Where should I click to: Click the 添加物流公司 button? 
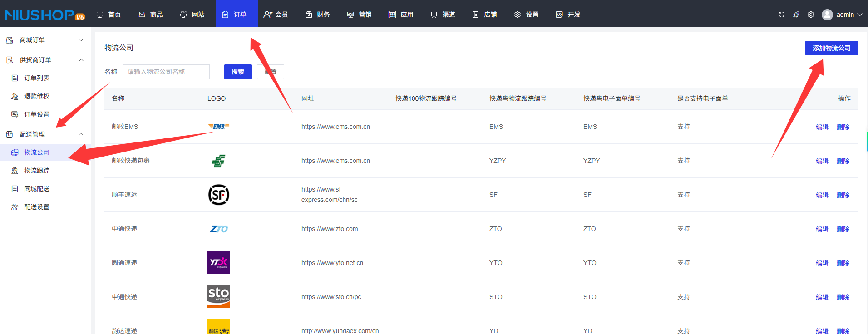click(831, 48)
